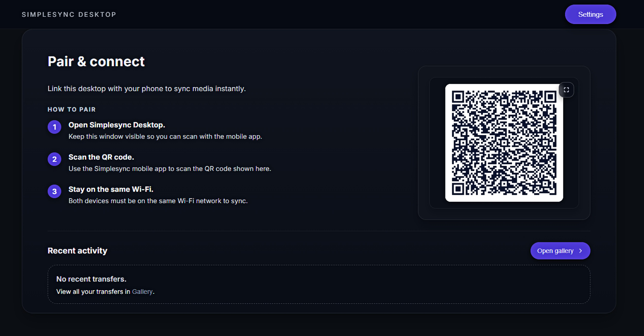The image size is (644, 336).
Task: Open the Settings page
Action: pyautogui.click(x=591, y=14)
